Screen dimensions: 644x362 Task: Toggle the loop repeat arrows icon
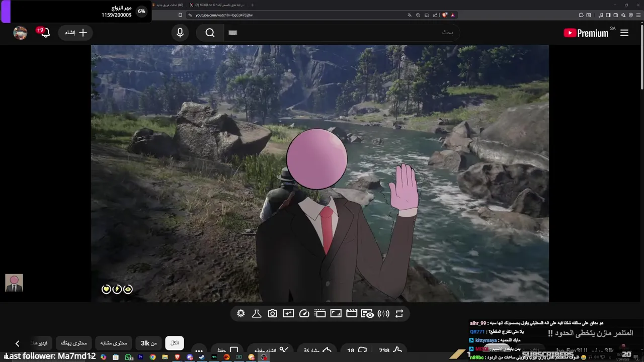[x=399, y=314]
